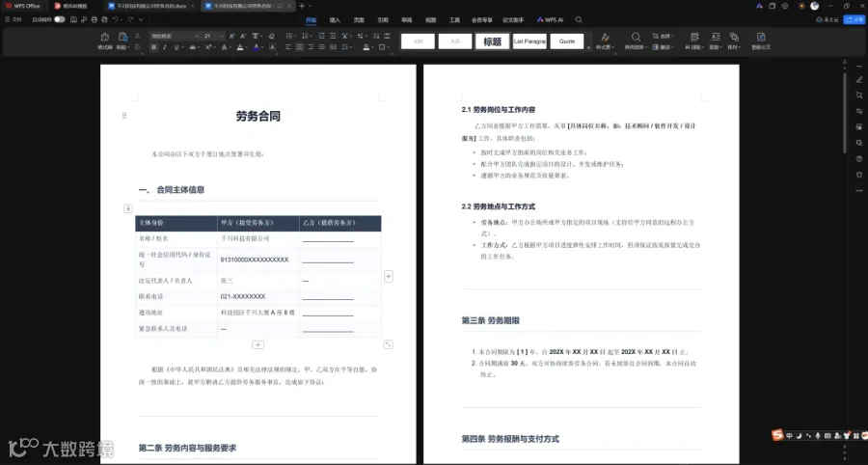This screenshot has height=465, width=868.
Task: Increase font size with the grow font icon
Action: tap(231, 36)
